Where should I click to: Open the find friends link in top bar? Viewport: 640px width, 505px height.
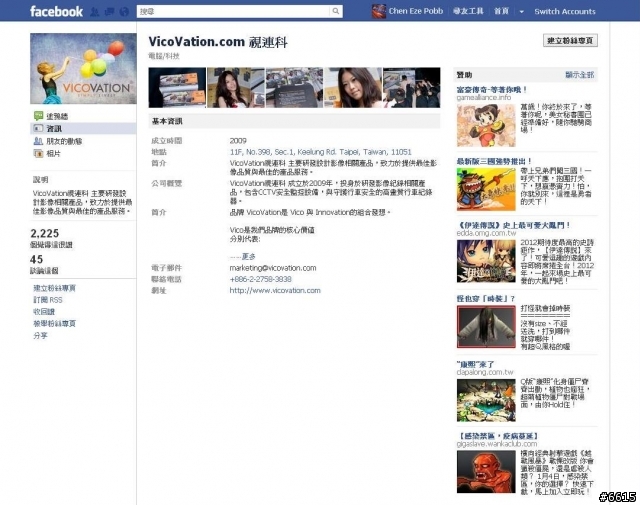click(468, 11)
